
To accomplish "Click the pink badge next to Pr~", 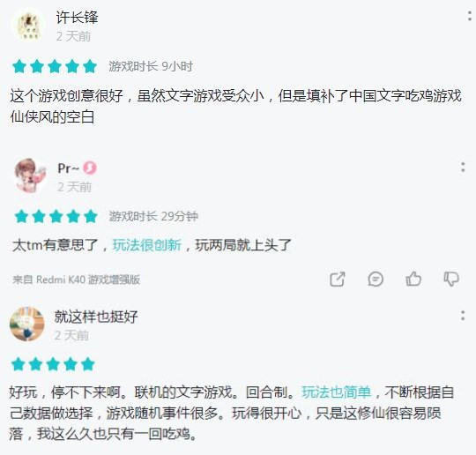I will pos(90,168).
